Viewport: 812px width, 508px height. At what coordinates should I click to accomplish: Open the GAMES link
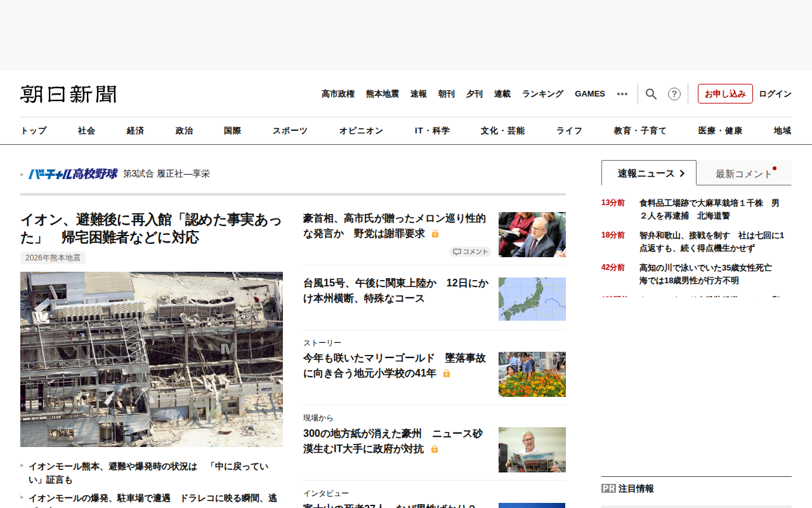pyautogui.click(x=590, y=94)
